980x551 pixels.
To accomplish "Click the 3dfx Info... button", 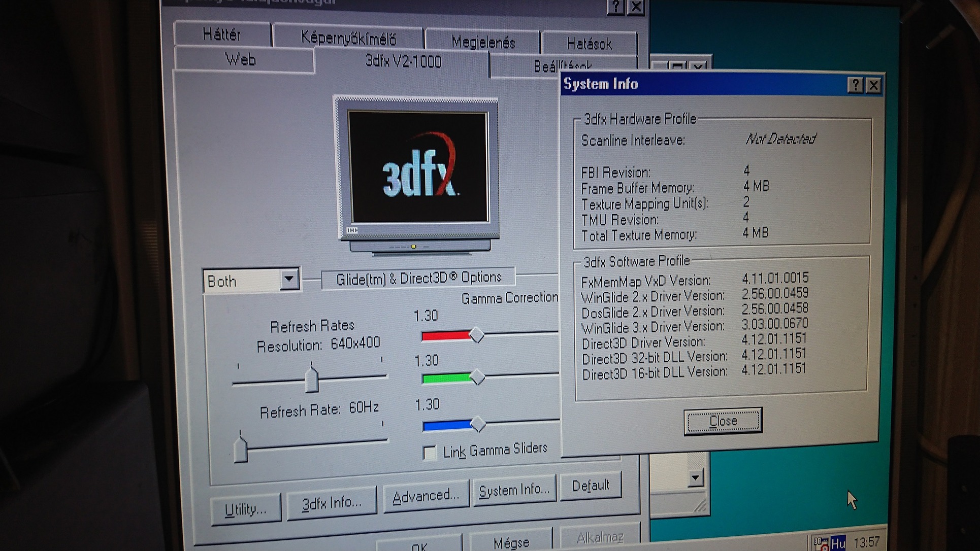I will pos(332,503).
